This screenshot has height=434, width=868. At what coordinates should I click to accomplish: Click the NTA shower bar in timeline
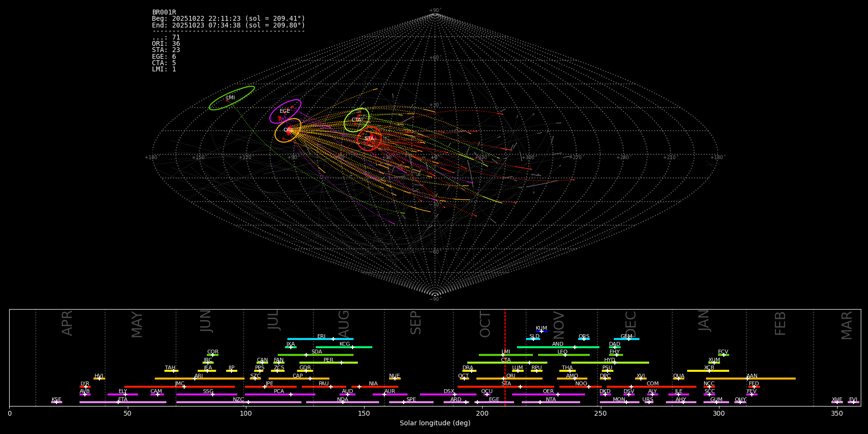point(551,402)
